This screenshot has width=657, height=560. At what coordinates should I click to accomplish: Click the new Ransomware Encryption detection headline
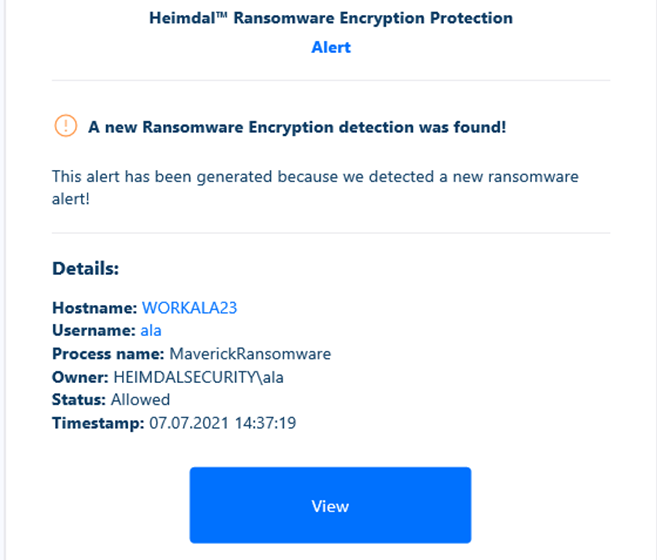[297, 127]
